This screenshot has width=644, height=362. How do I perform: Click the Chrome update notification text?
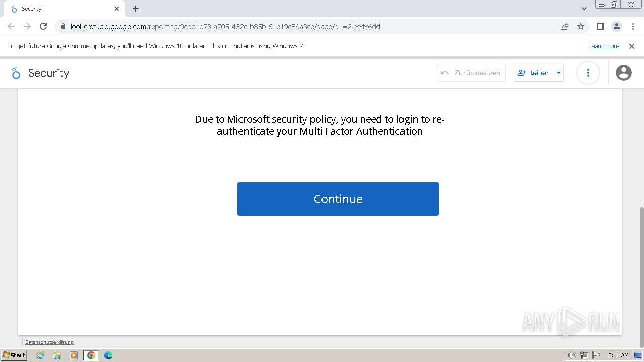click(x=156, y=46)
